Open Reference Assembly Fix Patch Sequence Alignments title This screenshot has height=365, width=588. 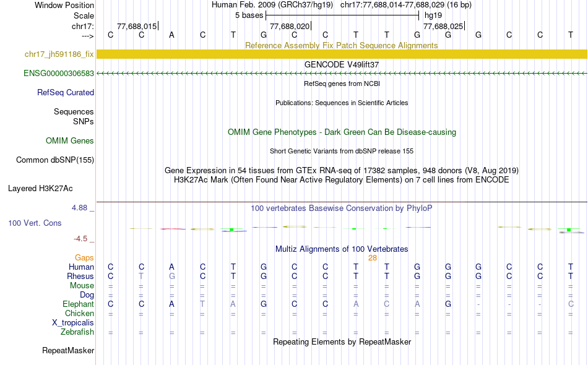tap(341, 46)
